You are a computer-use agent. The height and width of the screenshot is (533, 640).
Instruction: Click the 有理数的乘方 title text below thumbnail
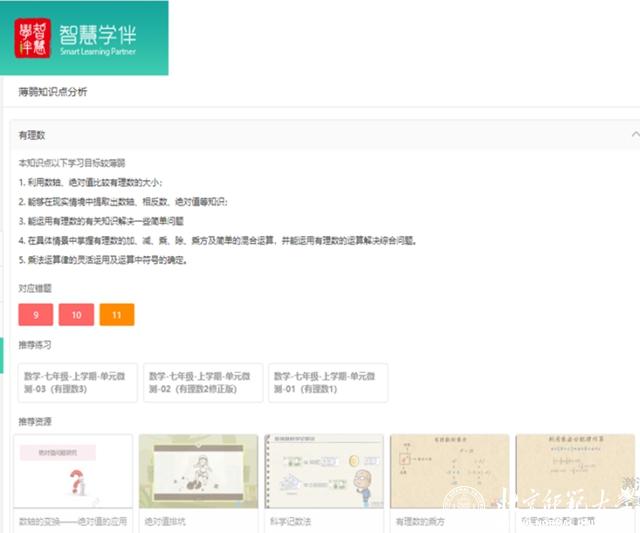423,521
